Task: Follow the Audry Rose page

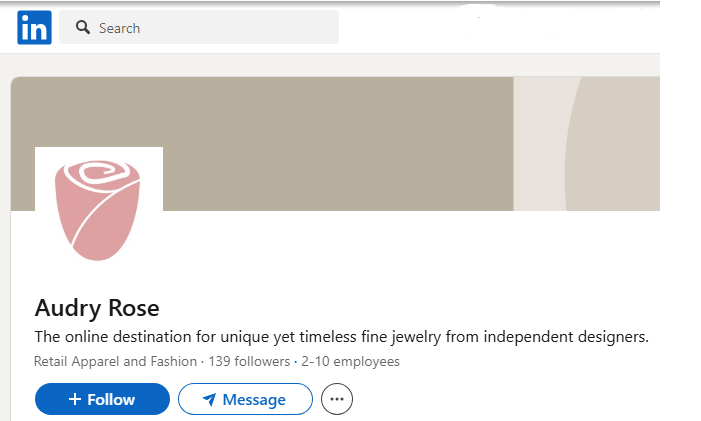Action: [102, 399]
